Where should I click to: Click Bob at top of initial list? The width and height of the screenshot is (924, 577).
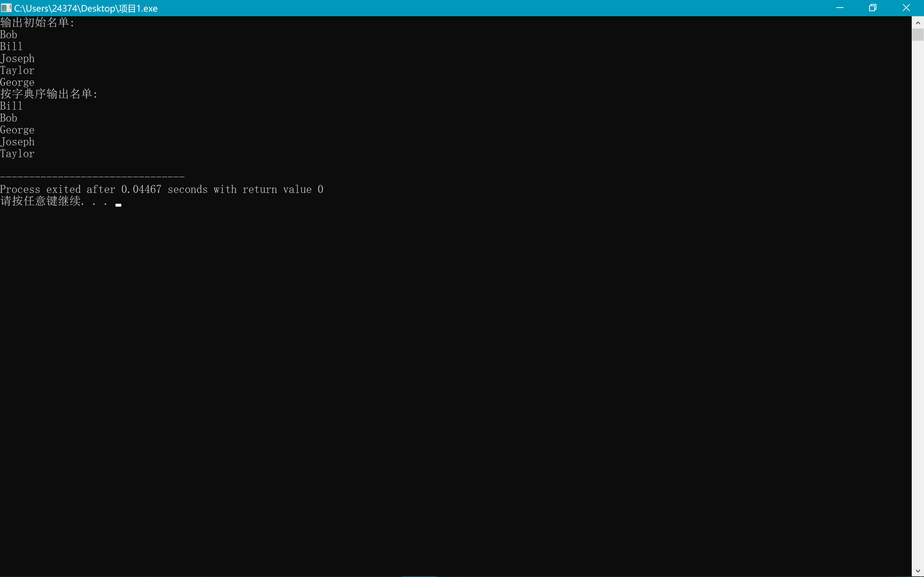9,35
